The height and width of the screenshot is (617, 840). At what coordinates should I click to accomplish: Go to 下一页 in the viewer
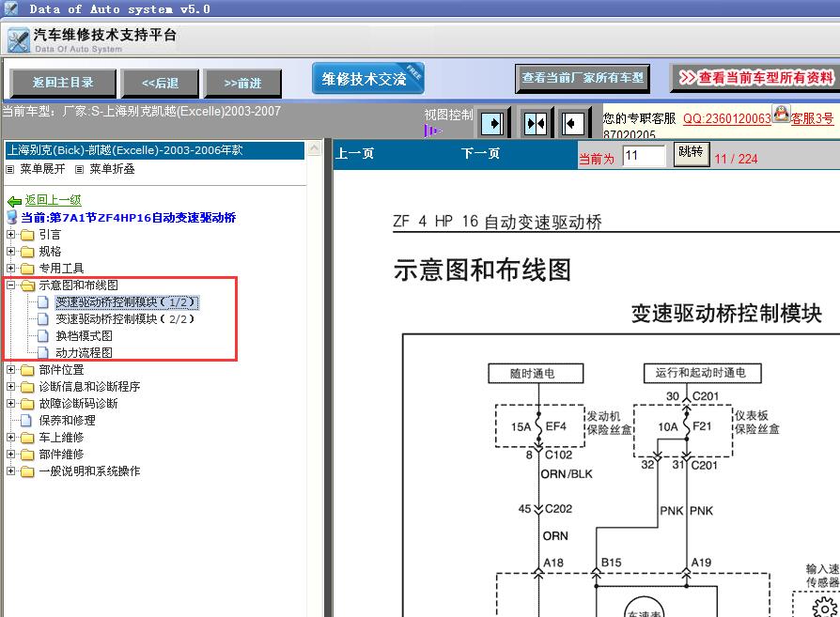point(480,154)
